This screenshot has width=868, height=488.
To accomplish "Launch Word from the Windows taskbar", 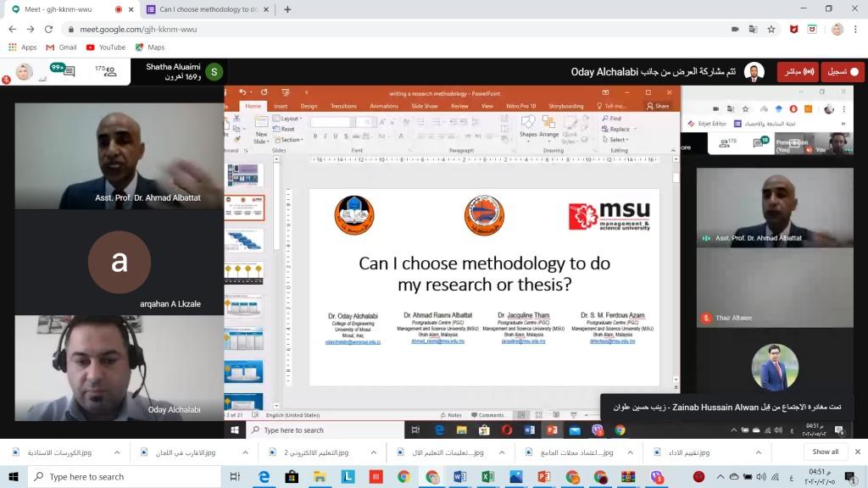I will pyautogui.click(x=460, y=477).
